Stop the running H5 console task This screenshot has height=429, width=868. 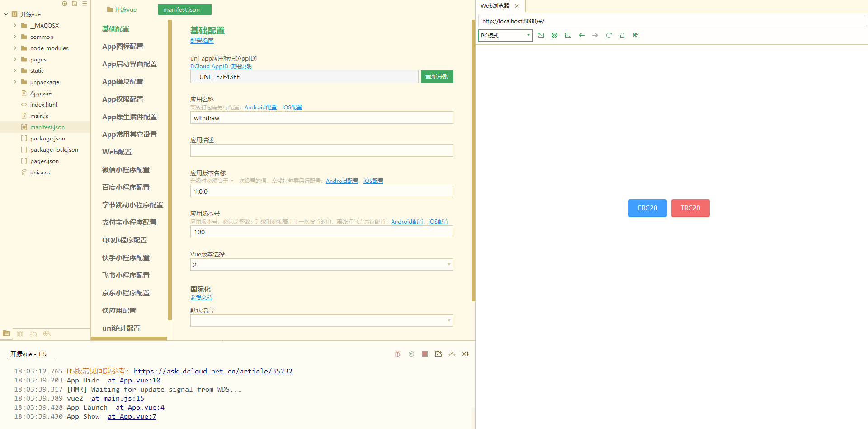(x=425, y=354)
